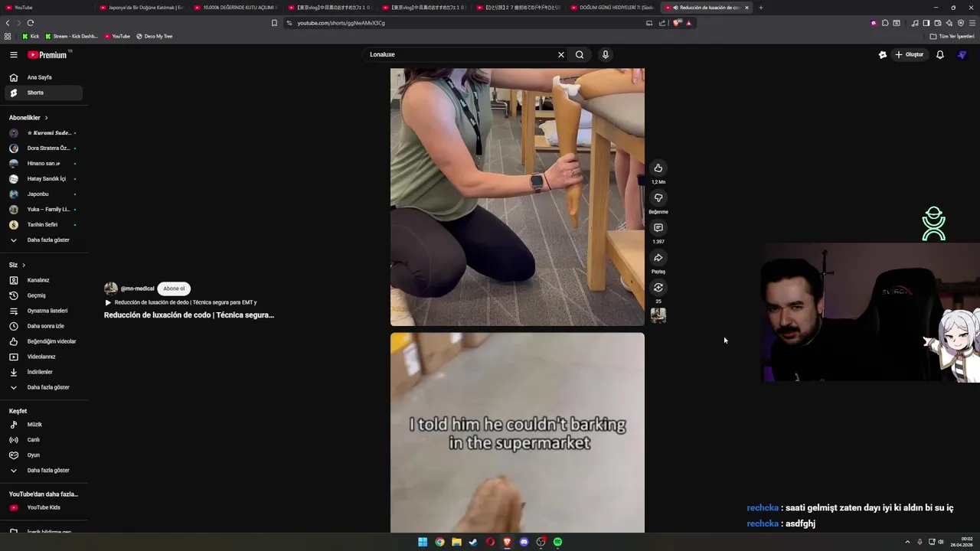
Task: Open Steam from the taskbar
Action: pyautogui.click(x=473, y=542)
